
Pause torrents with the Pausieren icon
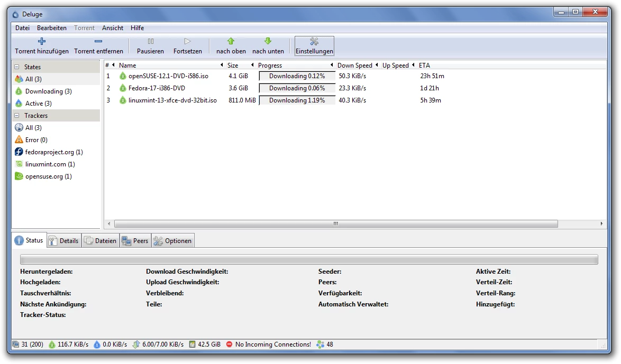coord(151,41)
